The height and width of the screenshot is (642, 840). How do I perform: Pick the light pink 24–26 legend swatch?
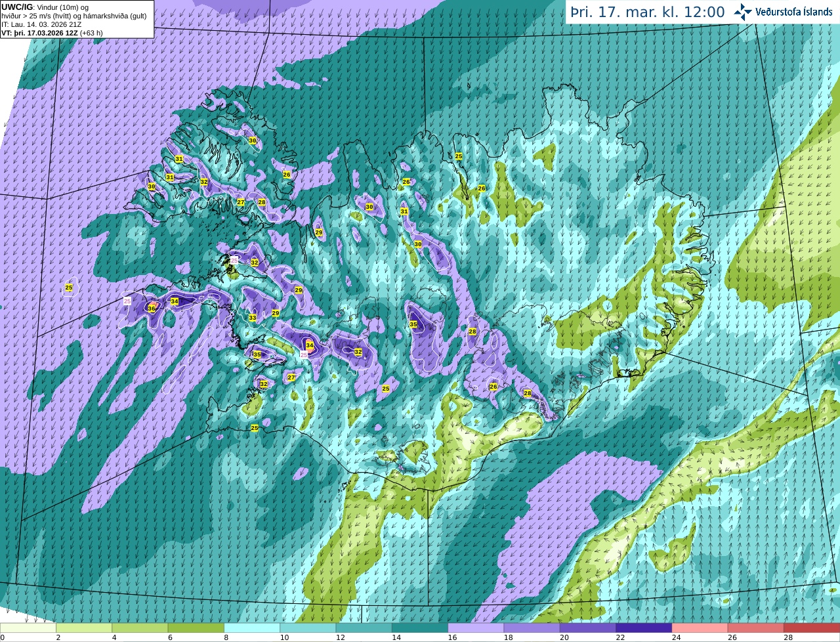pos(700,628)
